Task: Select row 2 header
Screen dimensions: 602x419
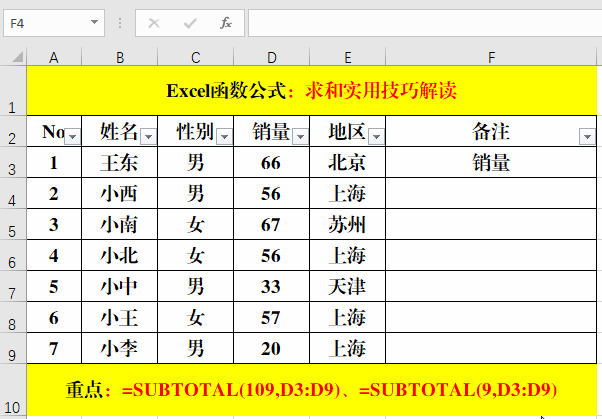Action: click(x=13, y=131)
